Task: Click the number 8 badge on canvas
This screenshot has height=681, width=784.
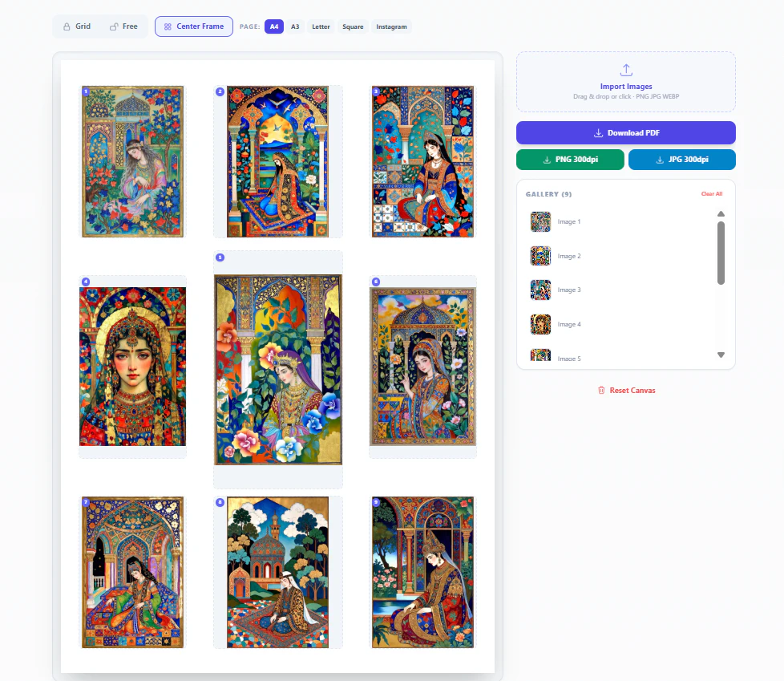Action: [220, 502]
